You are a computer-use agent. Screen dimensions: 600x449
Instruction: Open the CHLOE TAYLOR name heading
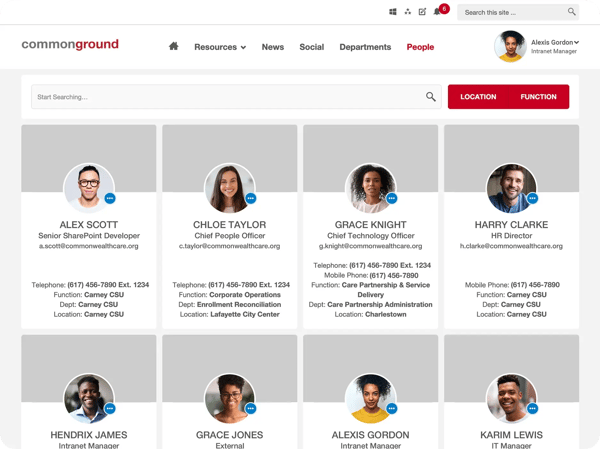230,225
